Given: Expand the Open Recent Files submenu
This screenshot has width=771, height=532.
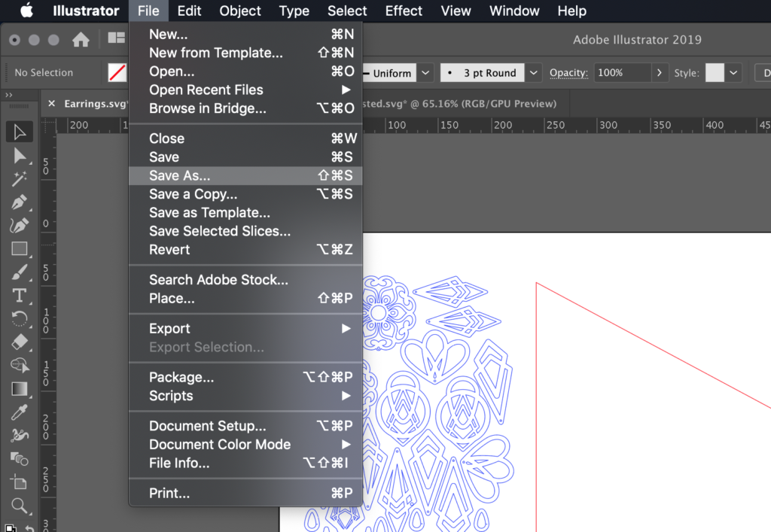Looking at the screenshot, I should pyautogui.click(x=245, y=90).
